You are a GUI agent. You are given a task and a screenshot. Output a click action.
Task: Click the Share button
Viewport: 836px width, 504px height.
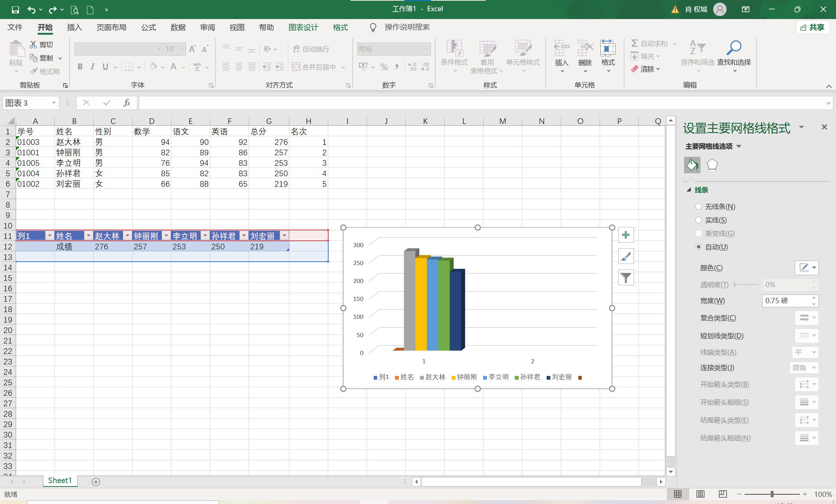(812, 27)
